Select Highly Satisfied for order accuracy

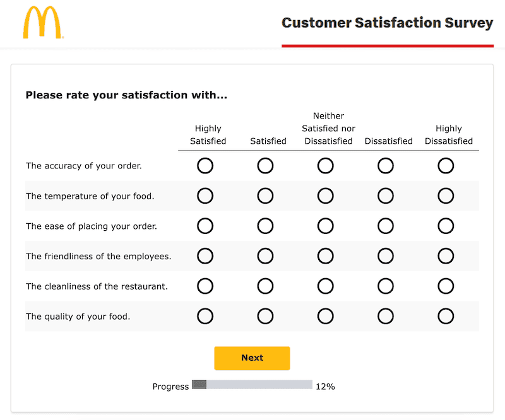tap(205, 165)
